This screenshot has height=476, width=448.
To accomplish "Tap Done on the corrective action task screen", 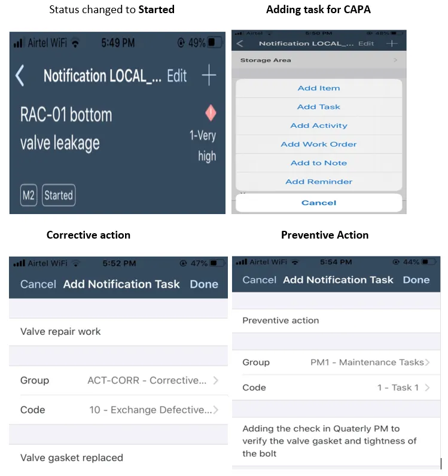I will (204, 284).
